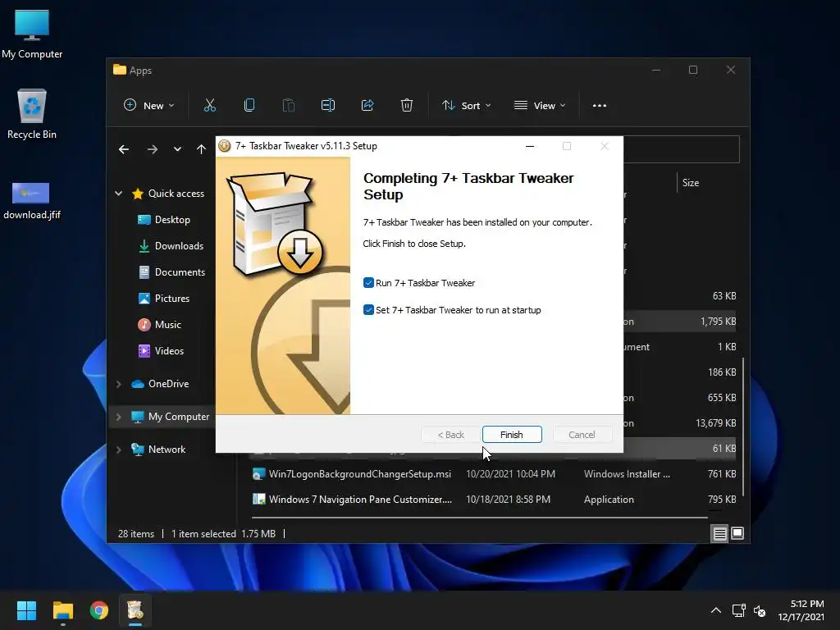
Task: Click the Back button in Setup
Action: (x=450, y=435)
